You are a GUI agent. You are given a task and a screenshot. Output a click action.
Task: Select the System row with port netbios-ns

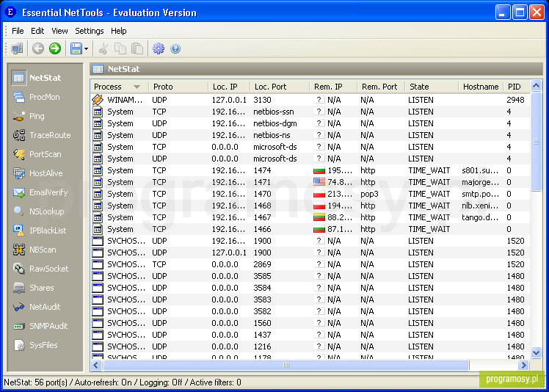tap(310, 135)
